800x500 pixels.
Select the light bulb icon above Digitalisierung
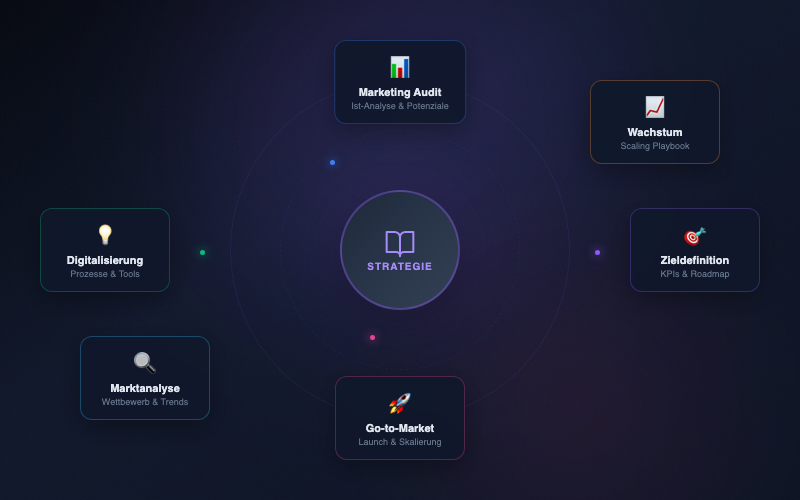click(105, 235)
